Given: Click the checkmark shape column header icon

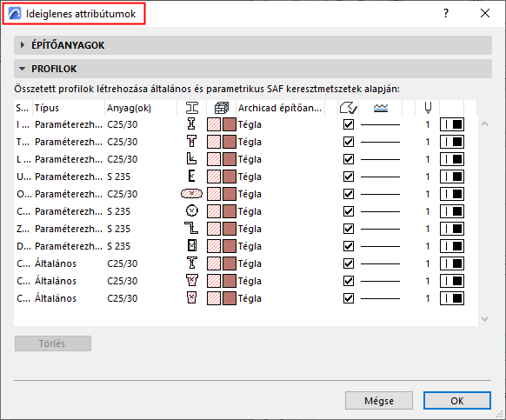Looking at the screenshot, I should (348, 108).
